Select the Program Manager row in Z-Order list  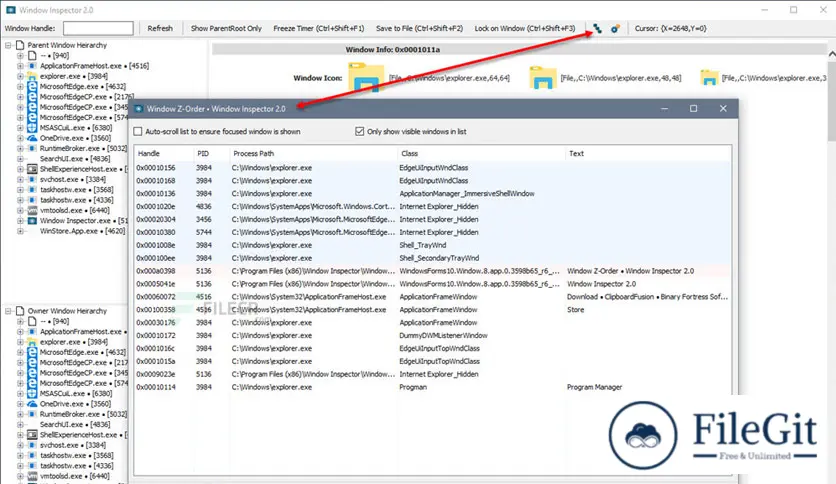click(432, 387)
